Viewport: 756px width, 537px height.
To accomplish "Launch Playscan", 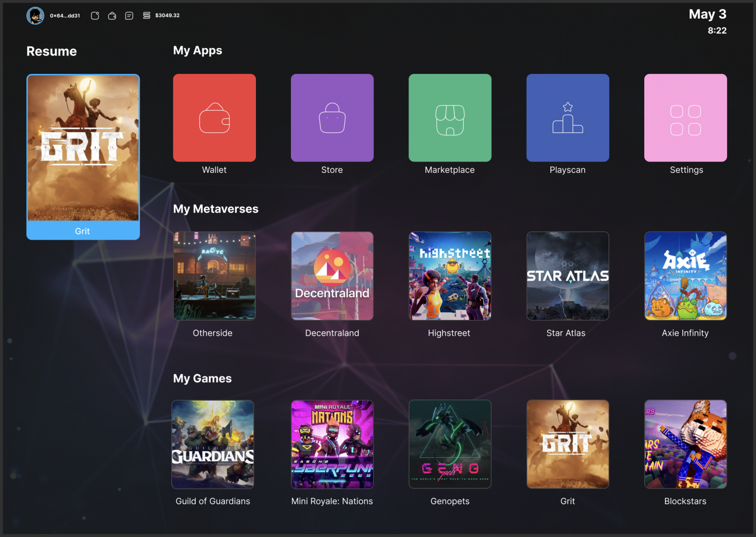I will (x=567, y=118).
